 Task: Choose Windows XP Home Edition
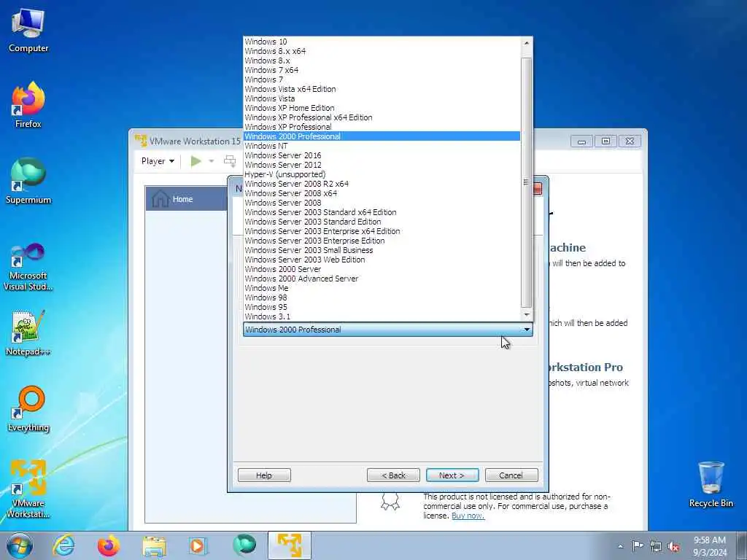coord(382,108)
